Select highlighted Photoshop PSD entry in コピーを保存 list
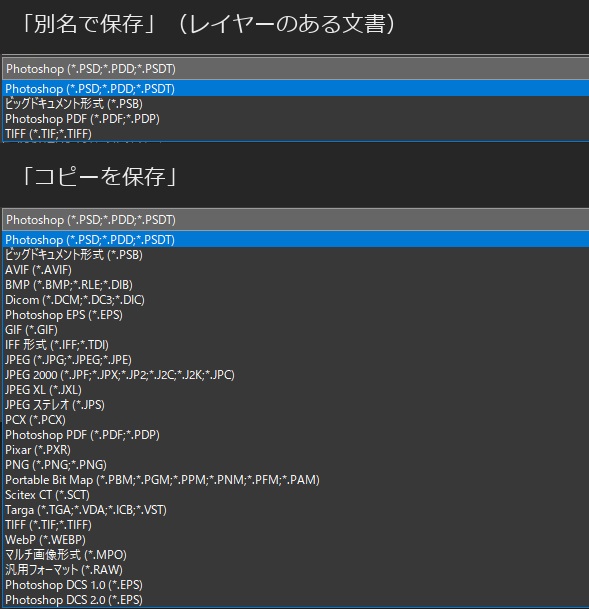The image size is (589, 609). 296,240
